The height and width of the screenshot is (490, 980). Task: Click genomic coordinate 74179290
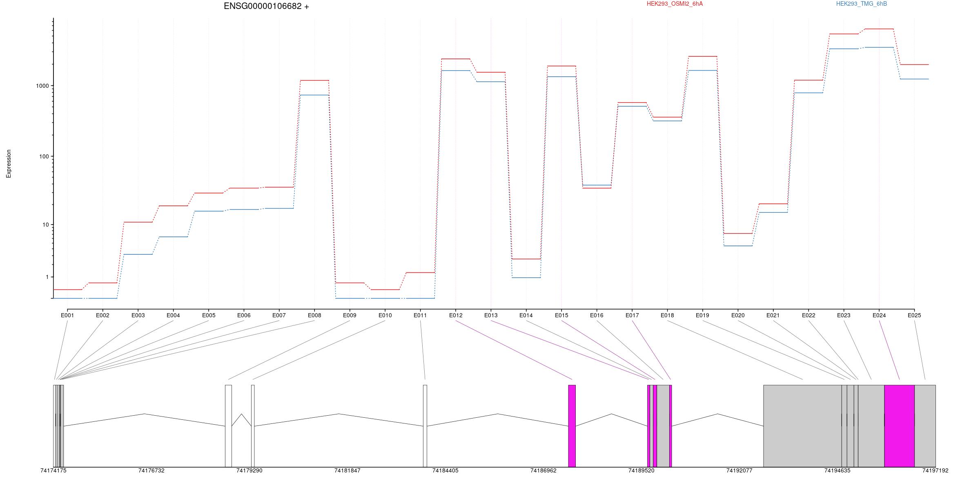point(249,470)
